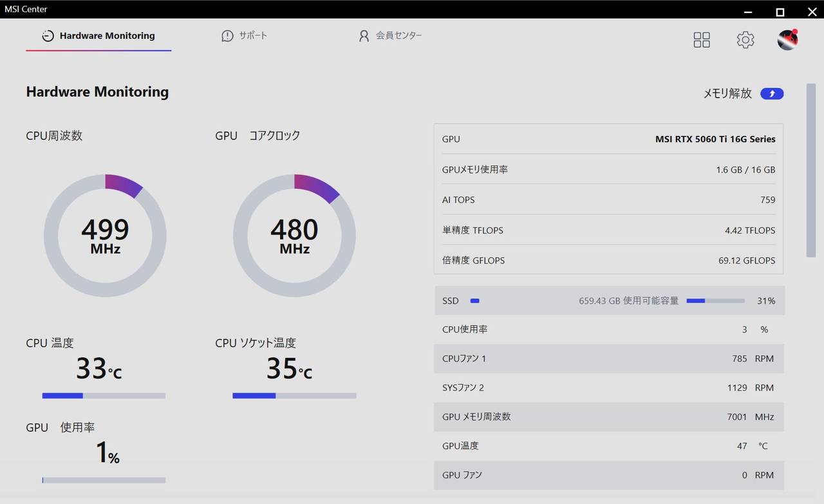
Task: Click the small SSD blue indicator icon
Action: click(x=475, y=301)
